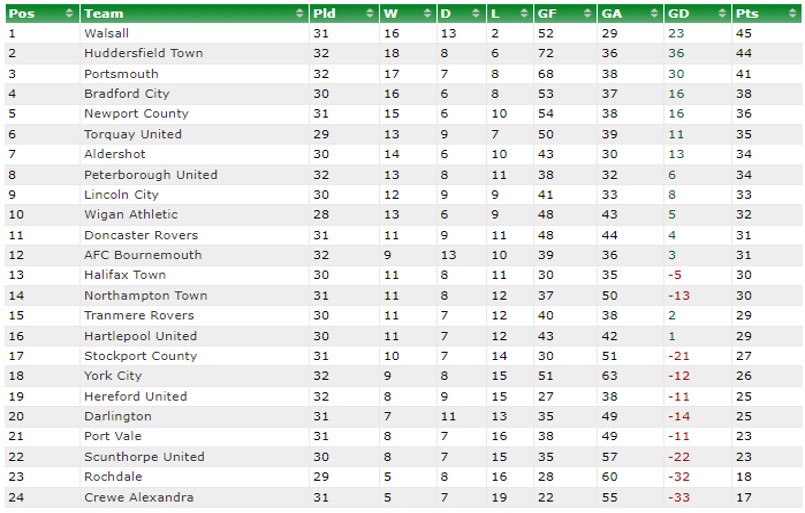Viewport: 805px width, 513px height.
Task: Sort by GA goals-against arrows
Action: [x=654, y=13]
